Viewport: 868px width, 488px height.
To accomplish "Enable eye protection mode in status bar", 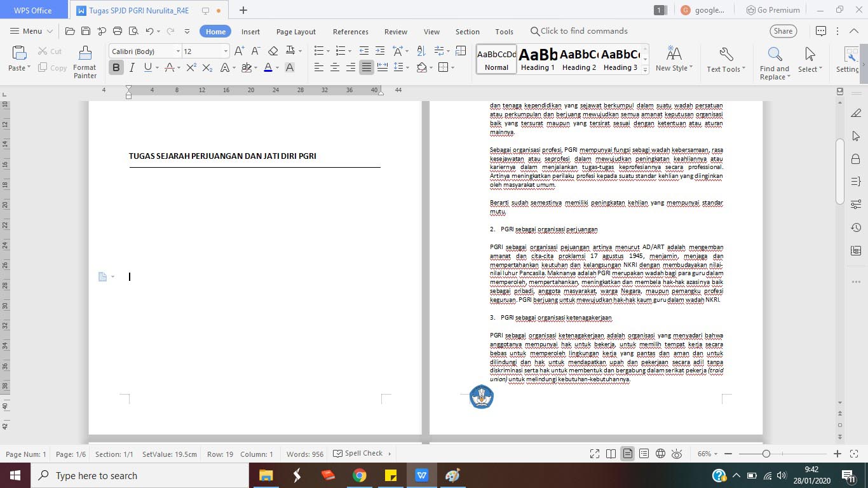I will [x=677, y=453].
